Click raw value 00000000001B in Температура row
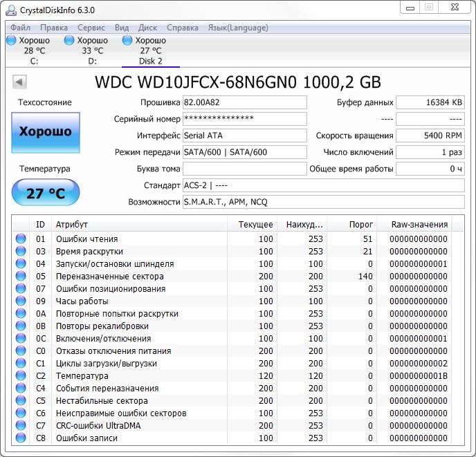This screenshot has width=476, height=457. coord(419,375)
